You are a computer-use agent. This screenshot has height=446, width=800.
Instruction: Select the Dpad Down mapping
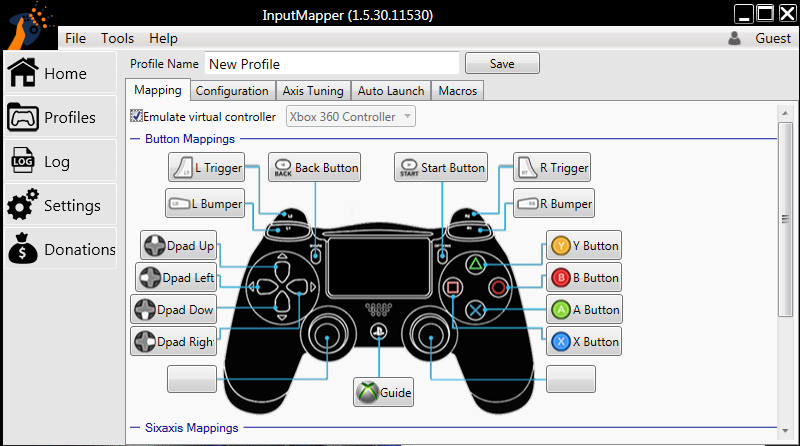coord(173,309)
